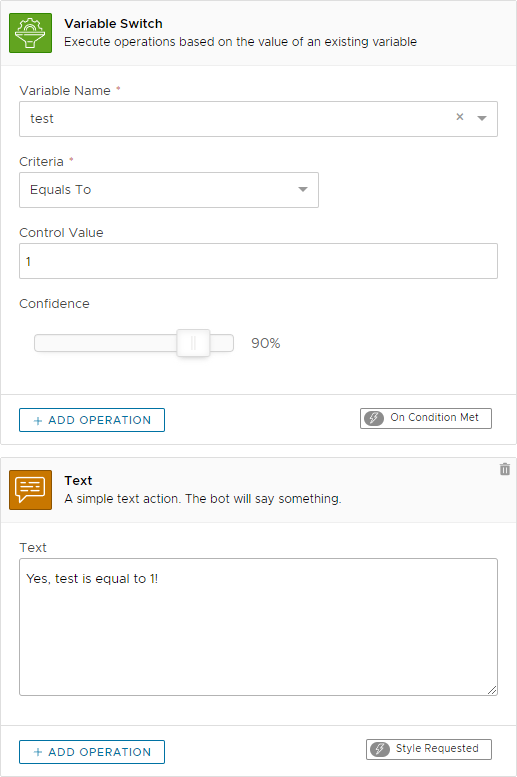Delete the Text action with trash icon

point(505,469)
